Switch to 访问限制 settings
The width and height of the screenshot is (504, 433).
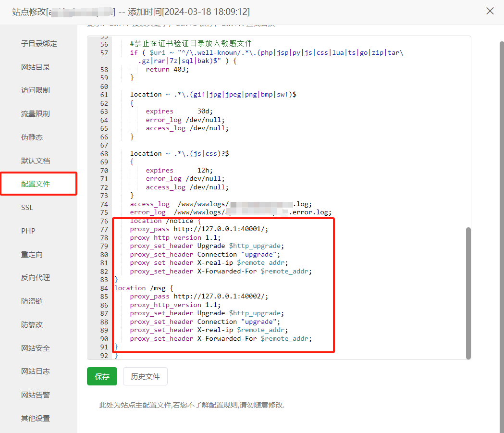pos(36,90)
